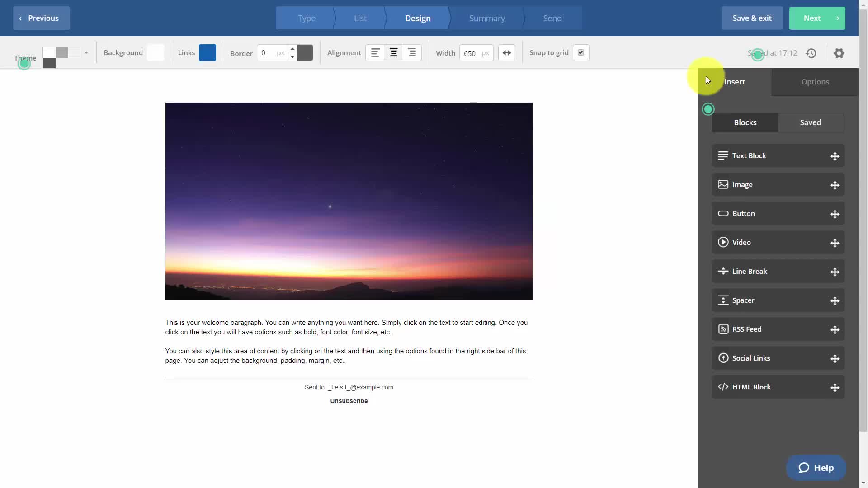The image size is (868, 488).
Task: Click the Line Break divider icon
Action: [723, 271]
